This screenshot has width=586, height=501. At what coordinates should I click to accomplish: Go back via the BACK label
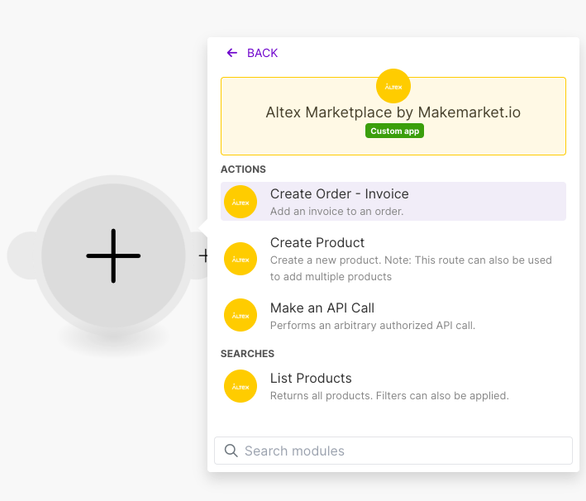coord(262,53)
